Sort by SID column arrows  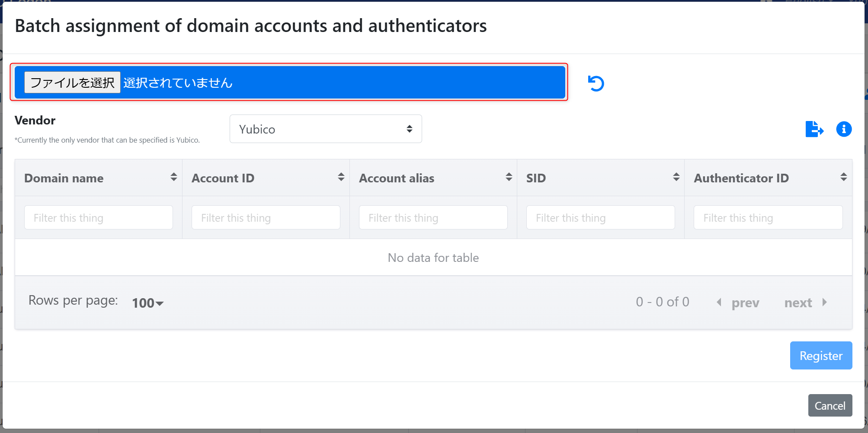point(676,177)
